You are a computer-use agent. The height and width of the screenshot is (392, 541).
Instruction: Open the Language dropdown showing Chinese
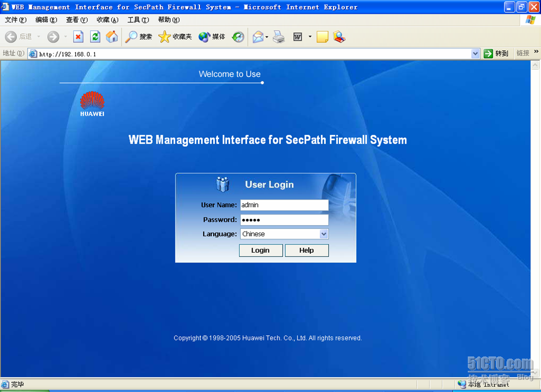coord(285,234)
